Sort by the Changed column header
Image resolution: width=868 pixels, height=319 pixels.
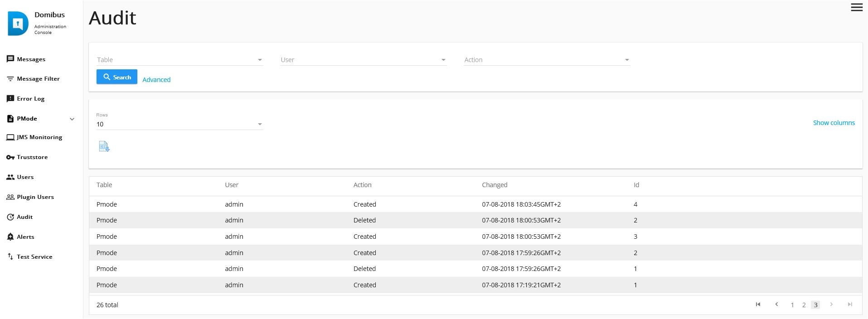(x=495, y=185)
